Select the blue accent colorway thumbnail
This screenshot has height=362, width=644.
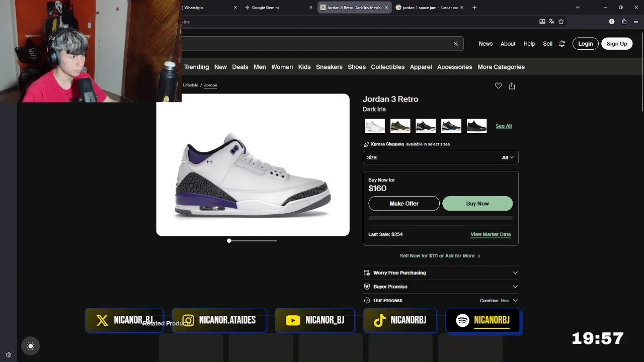[451, 126]
